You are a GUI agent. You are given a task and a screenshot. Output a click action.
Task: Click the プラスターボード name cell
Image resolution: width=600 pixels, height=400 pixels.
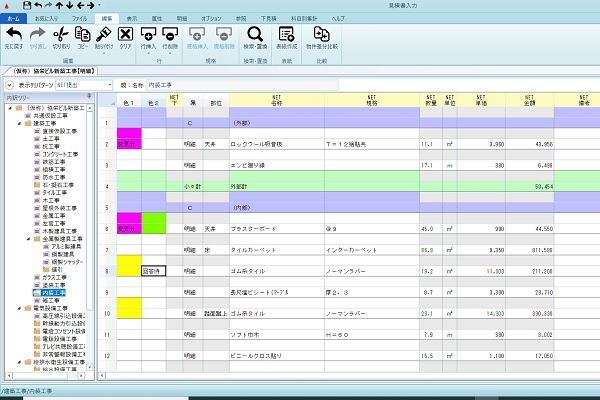tap(277, 229)
